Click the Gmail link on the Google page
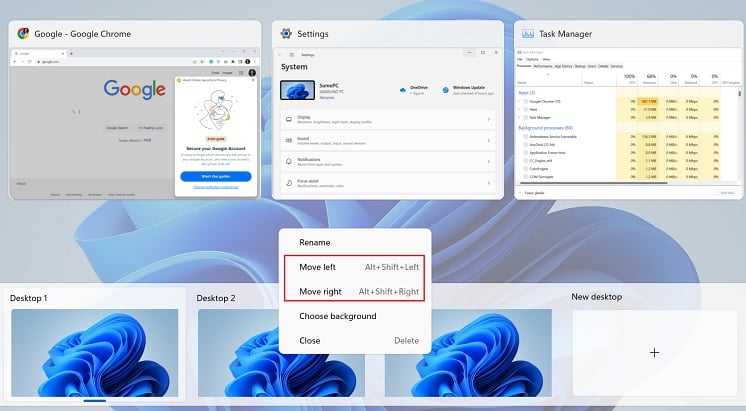This screenshot has width=746, height=411. pos(215,73)
